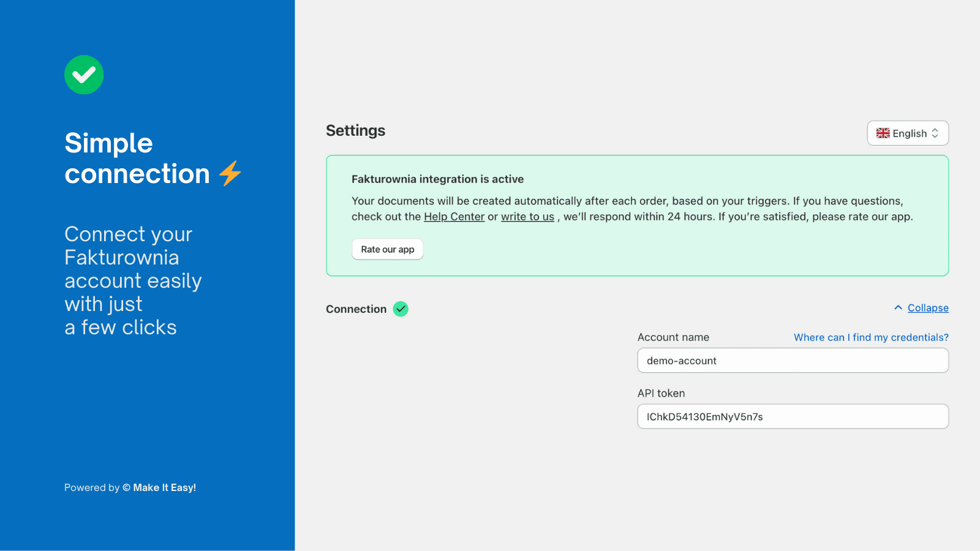Click the UK flag icon
Screen dimensions: 980x551
click(x=883, y=133)
